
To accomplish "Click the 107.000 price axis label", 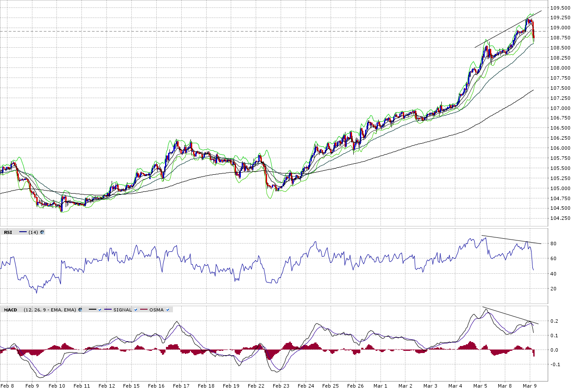I will pyautogui.click(x=560, y=108).
